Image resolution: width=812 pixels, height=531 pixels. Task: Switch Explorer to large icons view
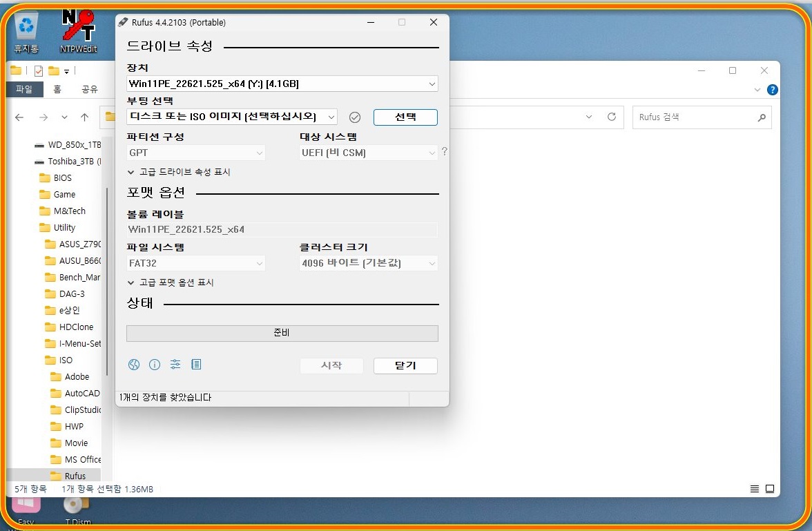770,488
